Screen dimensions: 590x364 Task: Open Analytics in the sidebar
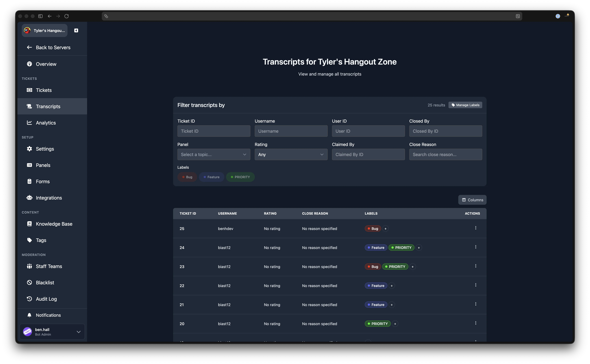click(52, 123)
